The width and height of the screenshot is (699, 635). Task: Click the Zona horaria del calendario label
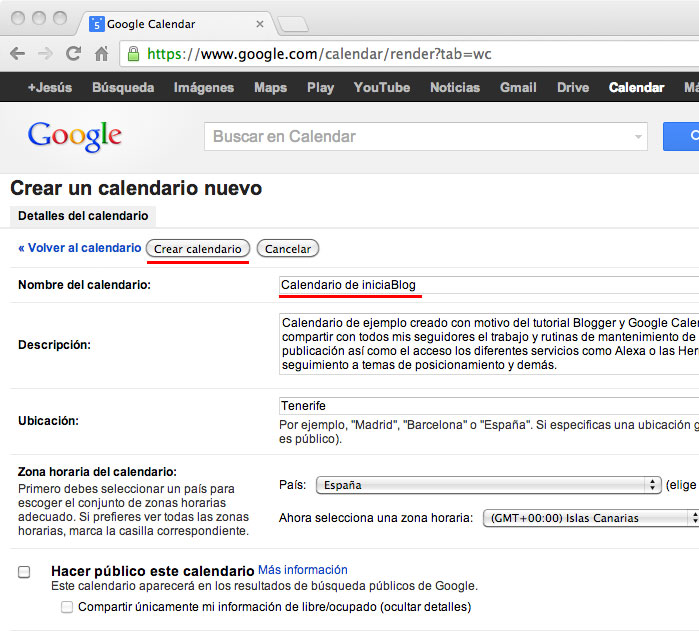pyautogui.click(x=97, y=472)
